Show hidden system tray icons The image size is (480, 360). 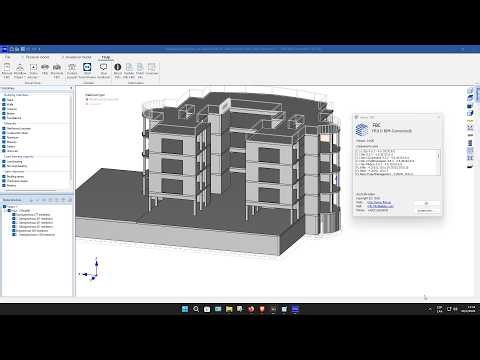(x=430, y=309)
